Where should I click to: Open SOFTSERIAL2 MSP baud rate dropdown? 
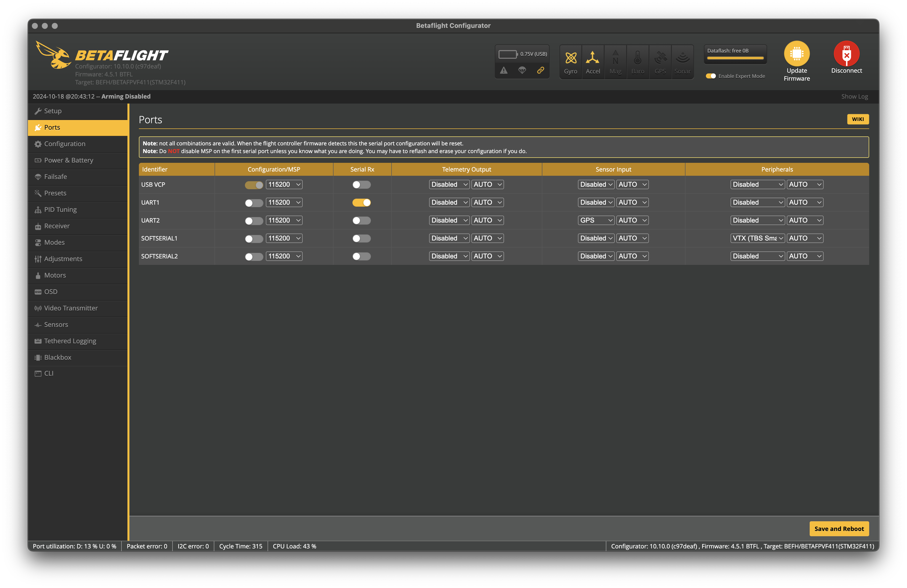(x=284, y=256)
